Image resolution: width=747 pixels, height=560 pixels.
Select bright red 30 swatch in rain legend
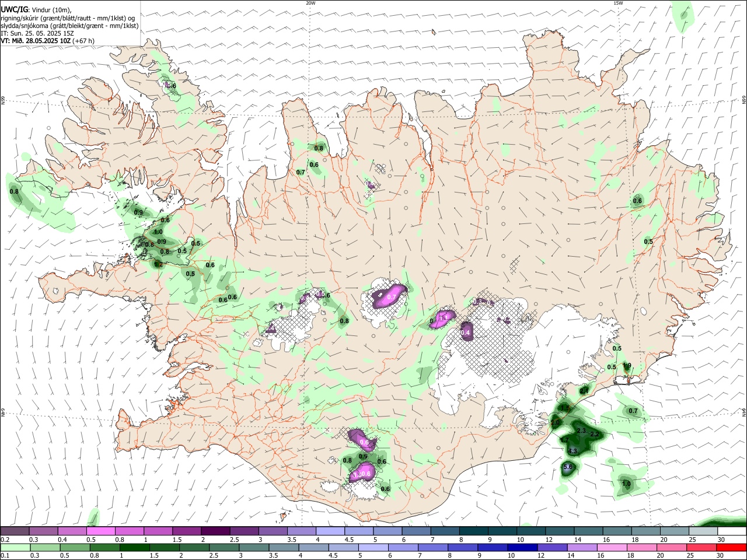[x=731, y=547]
